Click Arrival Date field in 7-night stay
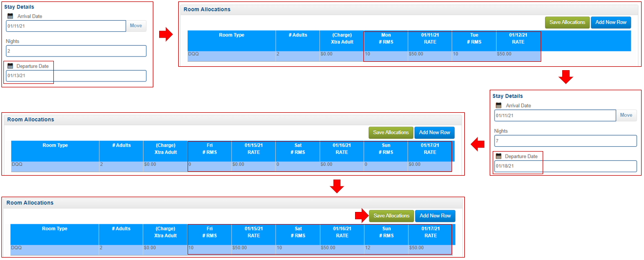The image size is (644, 260). tap(555, 116)
